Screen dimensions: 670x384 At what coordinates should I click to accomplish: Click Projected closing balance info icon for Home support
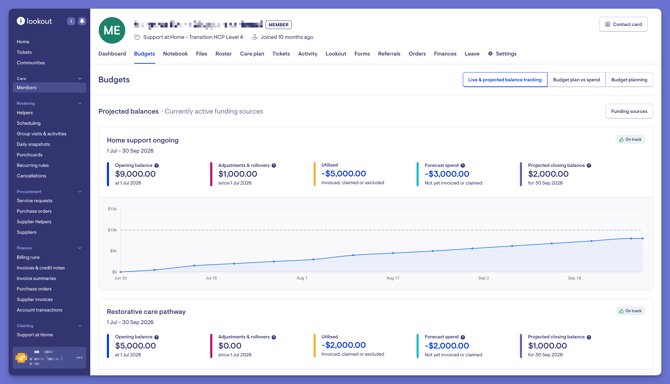(589, 165)
